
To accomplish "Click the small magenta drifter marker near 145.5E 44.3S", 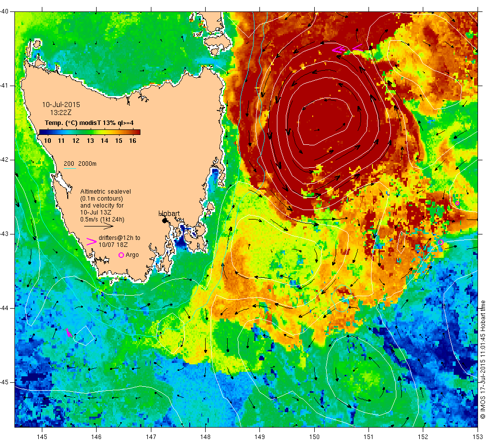I will click(69, 333).
